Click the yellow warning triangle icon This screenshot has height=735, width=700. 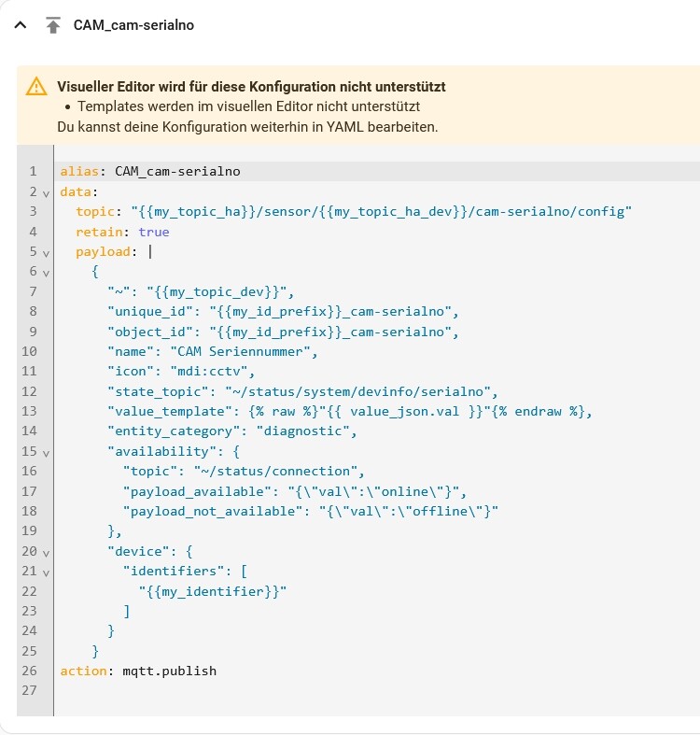click(x=36, y=87)
